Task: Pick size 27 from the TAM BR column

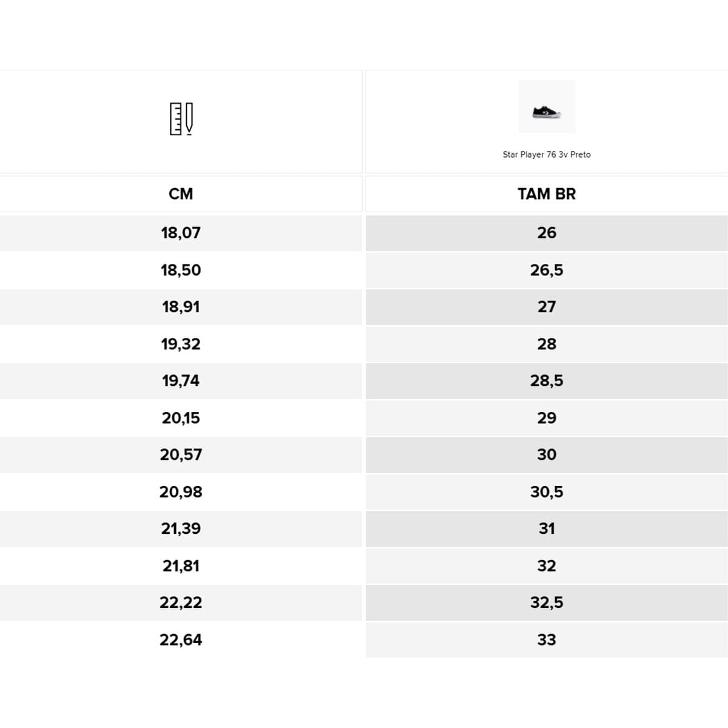Action: tap(547, 307)
